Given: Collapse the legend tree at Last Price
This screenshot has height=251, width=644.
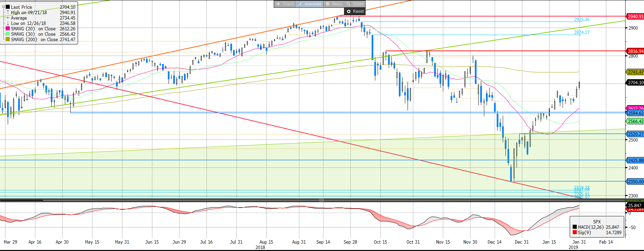Looking at the screenshot, I should (x=3, y=7).
